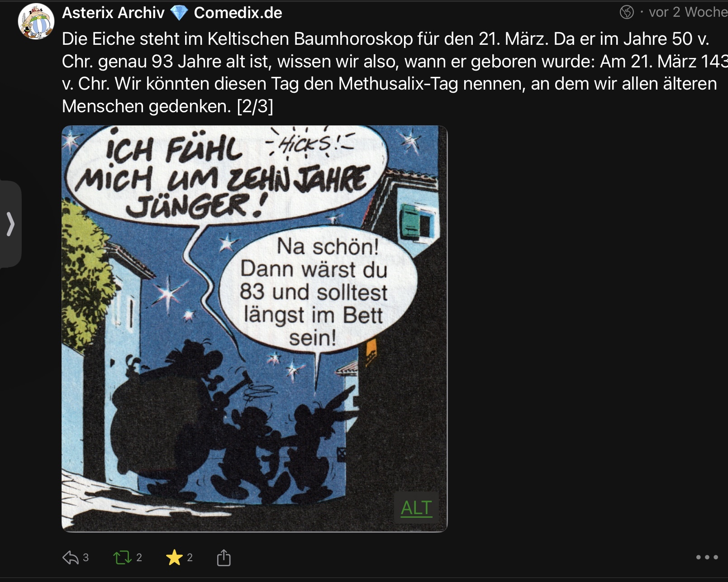Open the Asterix comic image in full view
The height and width of the screenshot is (582, 728).
point(254,329)
